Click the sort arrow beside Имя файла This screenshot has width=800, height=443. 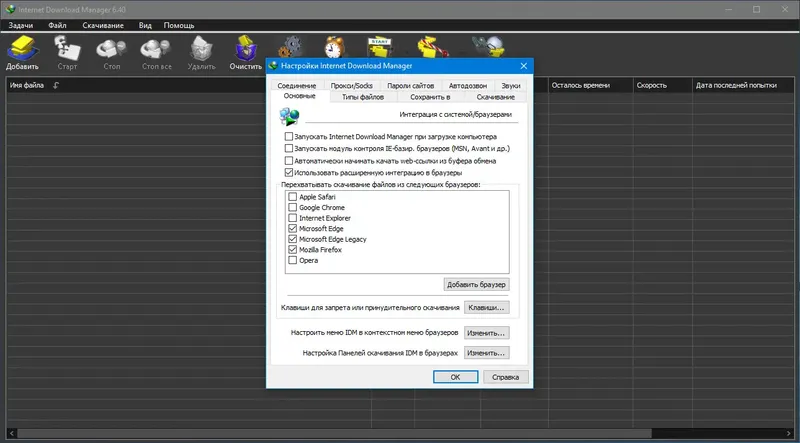pos(56,85)
